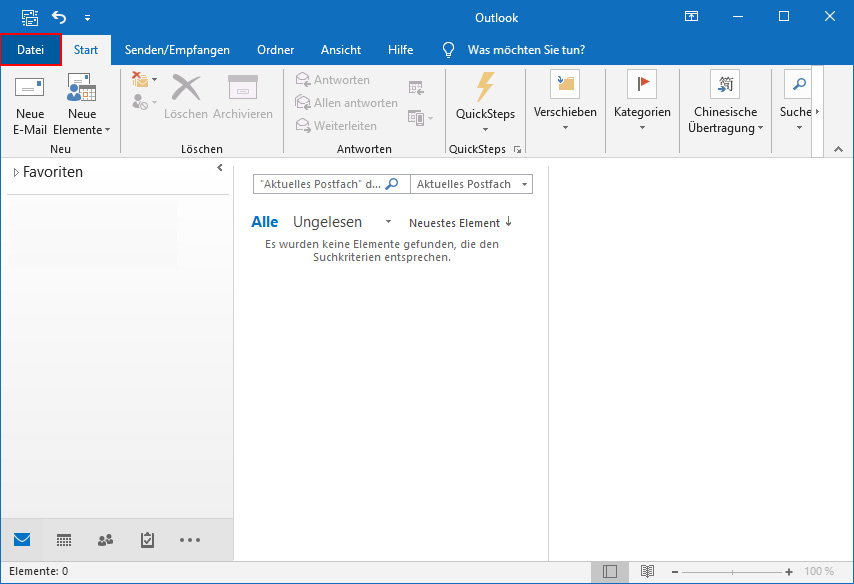Viewport: 854px width, 584px height.
Task: Switch to the Ansicht tab
Action: pyautogui.click(x=341, y=50)
